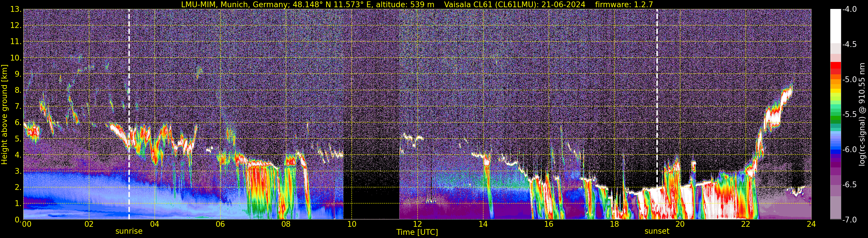Select the "sunrise" label below the time axis
Viewport: 868px width, 238px height.
point(129,231)
